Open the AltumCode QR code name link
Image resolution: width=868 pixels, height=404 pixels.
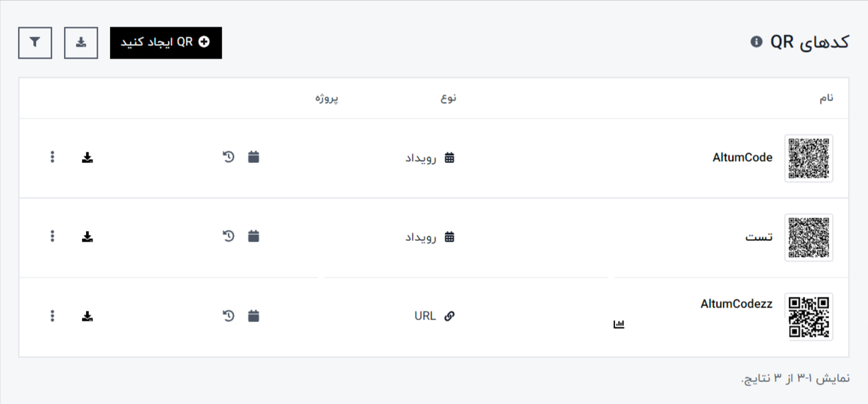[742, 158]
